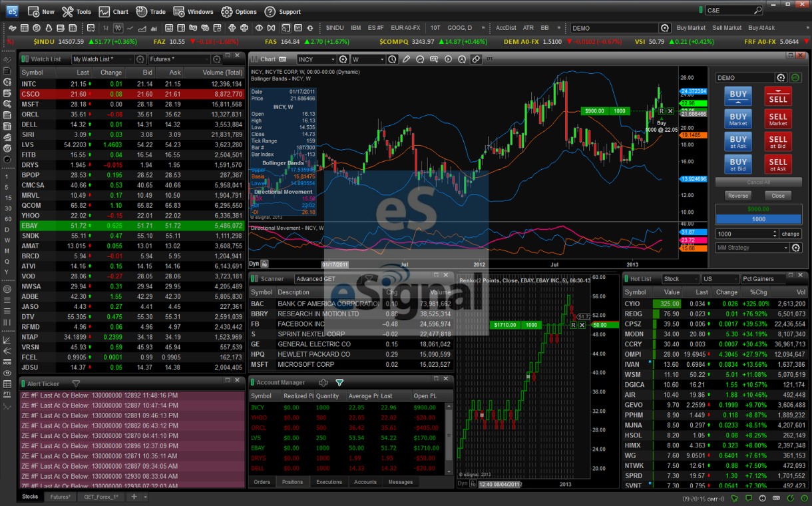
Task: Switch to the Executions tab
Action: coord(329,482)
